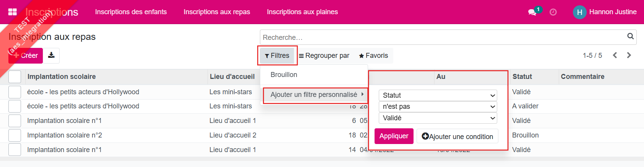
Task: Click Hannon Justine user avatar
Action: click(x=579, y=12)
